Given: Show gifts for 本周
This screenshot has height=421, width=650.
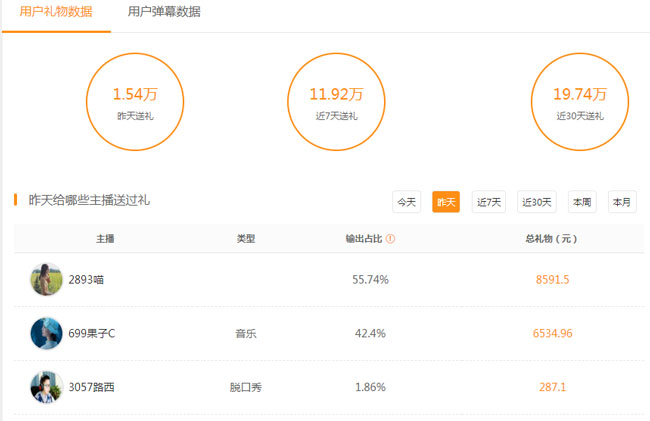Looking at the screenshot, I should click(x=582, y=202).
